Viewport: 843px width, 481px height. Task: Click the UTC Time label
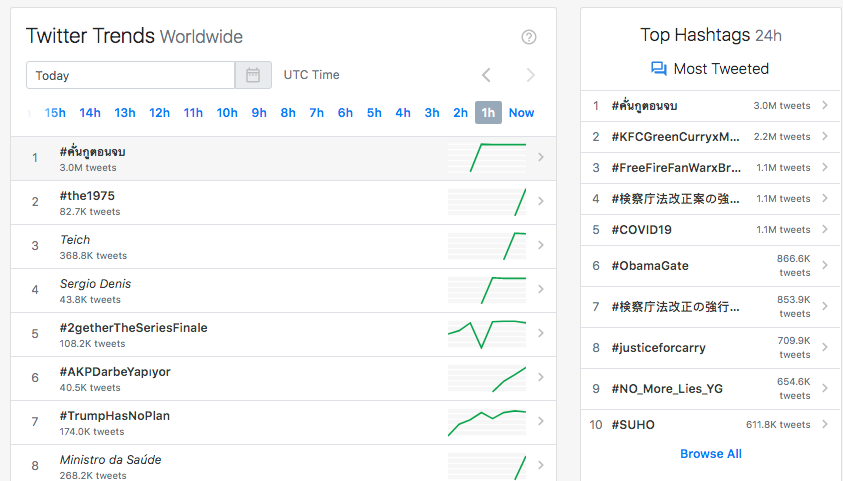311,75
